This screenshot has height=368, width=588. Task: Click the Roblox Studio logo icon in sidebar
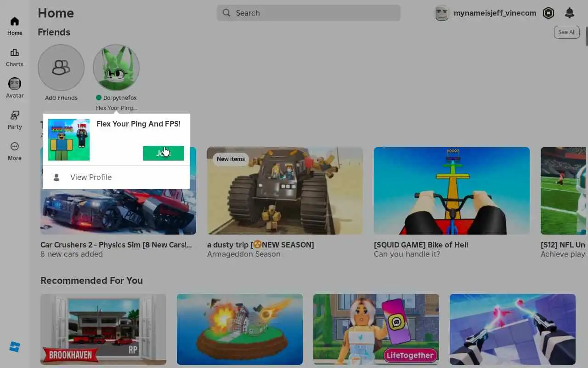click(x=15, y=347)
